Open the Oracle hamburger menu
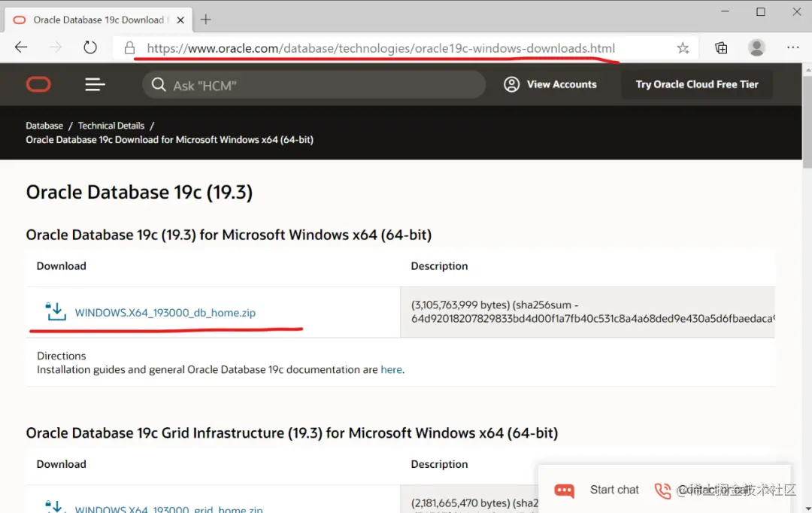Viewport: 812px width, 513px height. [95, 84]
